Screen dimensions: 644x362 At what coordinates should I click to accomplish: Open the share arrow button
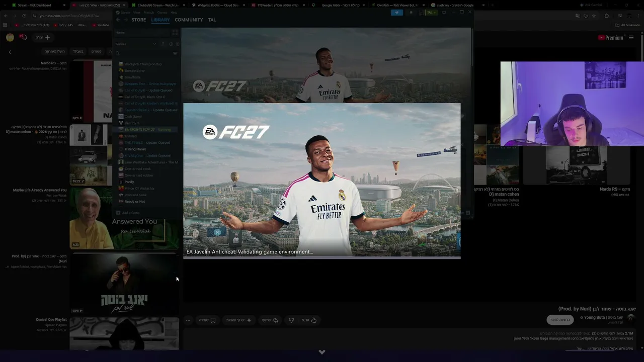pos(270,320)
